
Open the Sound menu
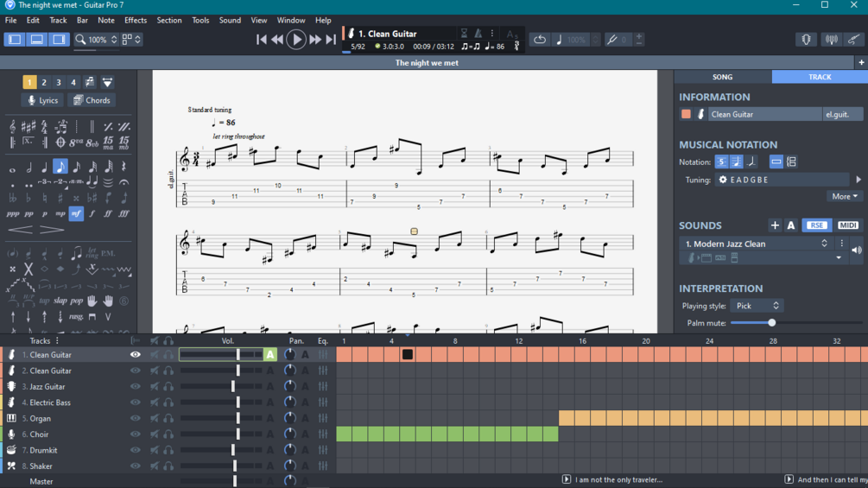point(230,20)
